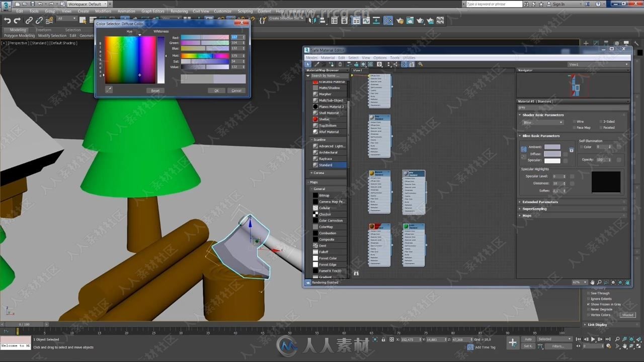Go to the start frame
The height and width of the screenshot is (362, 644).
point(579,339)
